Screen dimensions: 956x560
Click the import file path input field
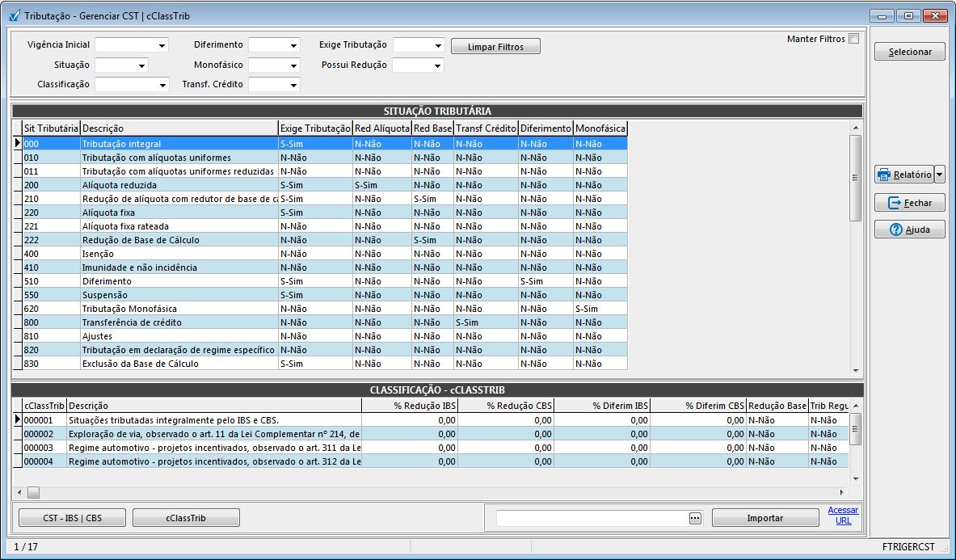point(592,519)
